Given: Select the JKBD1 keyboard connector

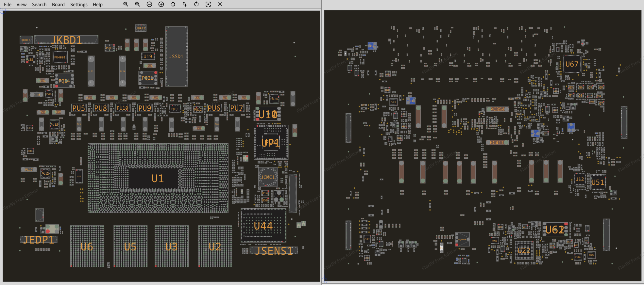Looking at the screenshot, I should [66, 40].
